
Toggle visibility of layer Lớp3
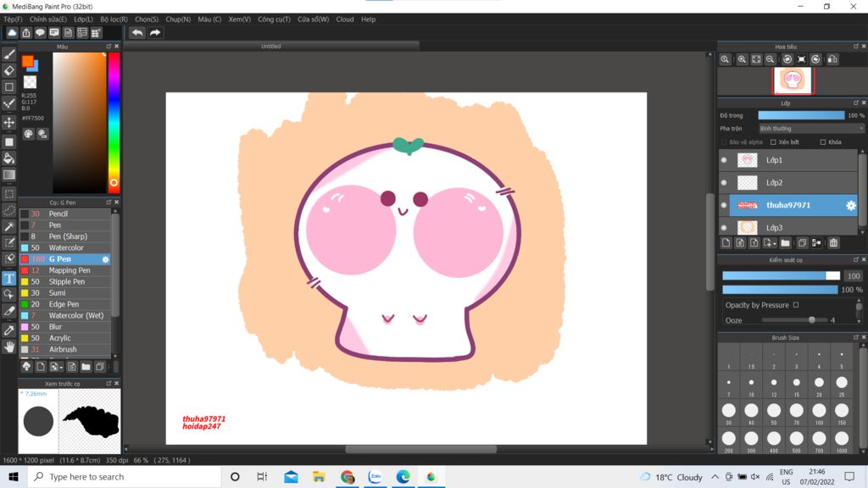point(724,227)
